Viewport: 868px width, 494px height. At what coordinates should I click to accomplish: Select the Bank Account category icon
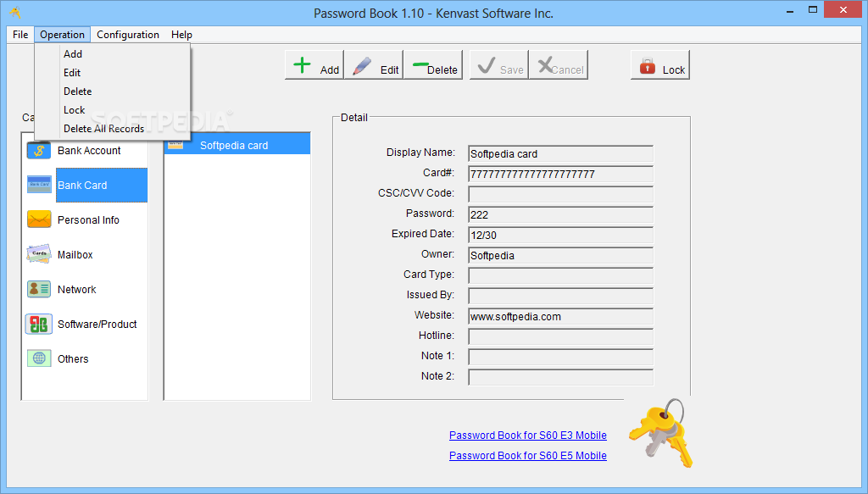click(39, 150)
